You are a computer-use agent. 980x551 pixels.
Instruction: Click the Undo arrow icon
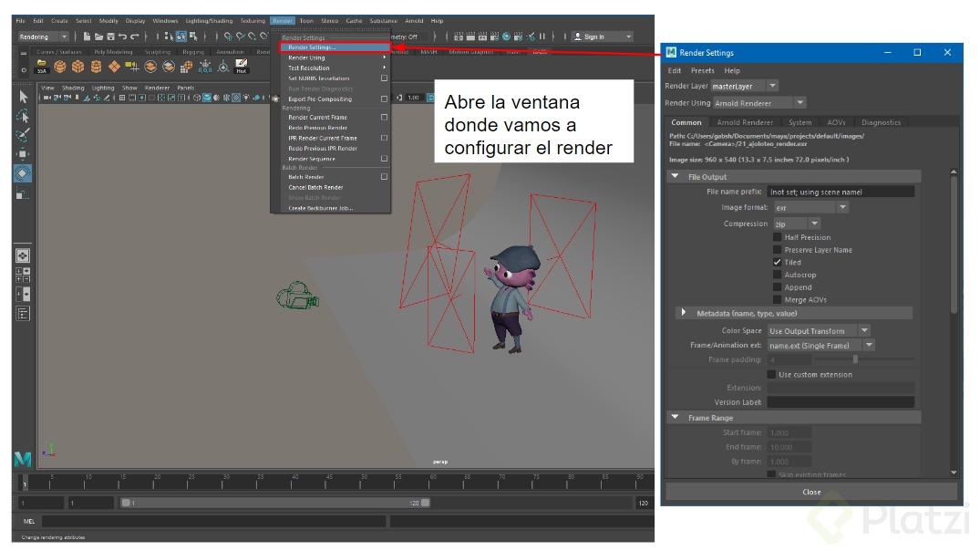(122, 36)
